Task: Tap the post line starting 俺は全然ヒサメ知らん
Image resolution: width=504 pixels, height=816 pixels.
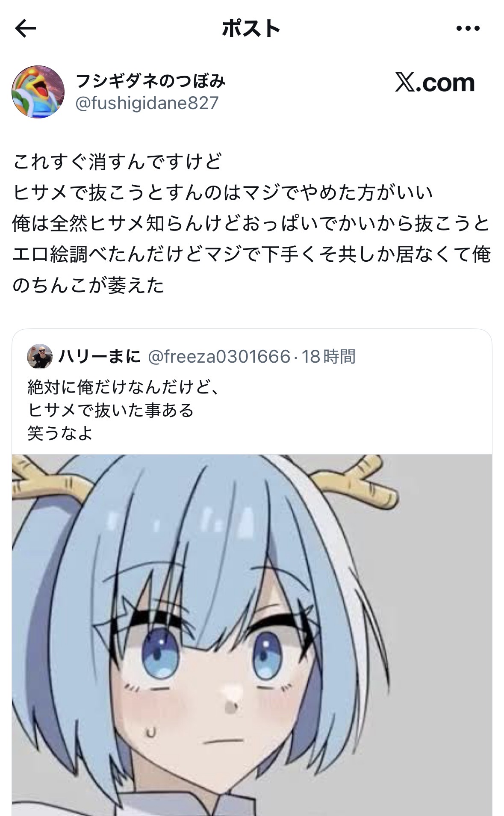Action: click(251, 224)
